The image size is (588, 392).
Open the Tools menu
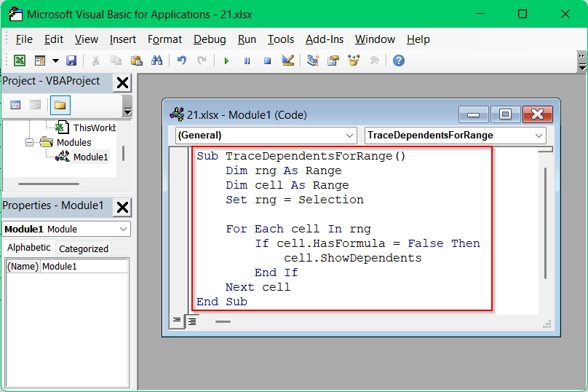(280, 39)
